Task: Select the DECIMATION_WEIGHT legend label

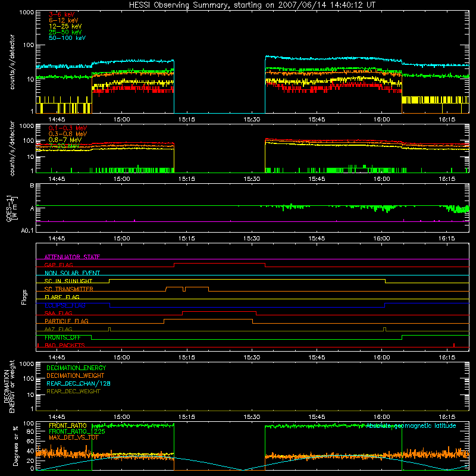Action: coord(76,375)
